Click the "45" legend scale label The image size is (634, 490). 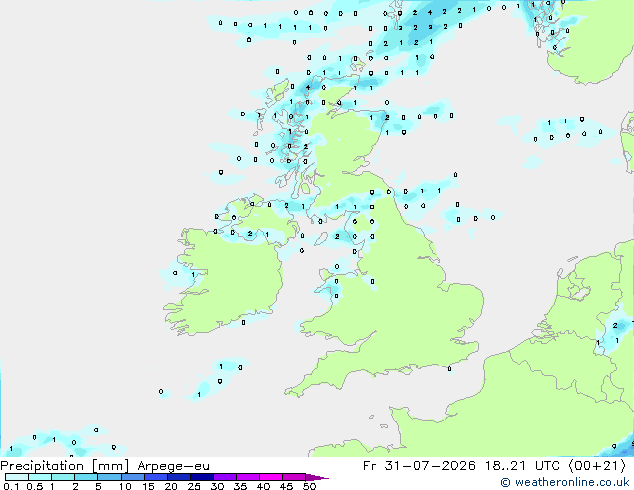[x=286, y=486]
